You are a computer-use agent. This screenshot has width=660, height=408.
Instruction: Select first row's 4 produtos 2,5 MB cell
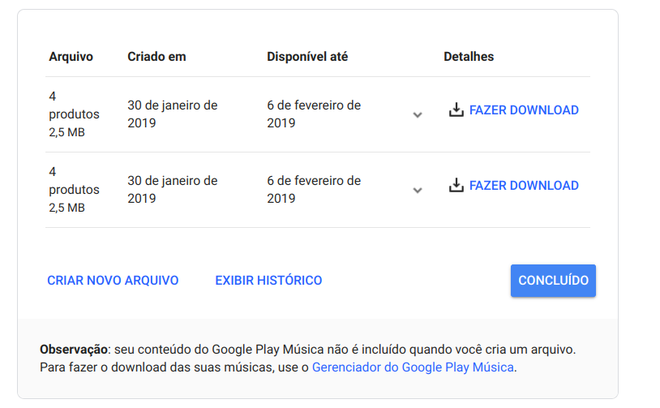74,114
